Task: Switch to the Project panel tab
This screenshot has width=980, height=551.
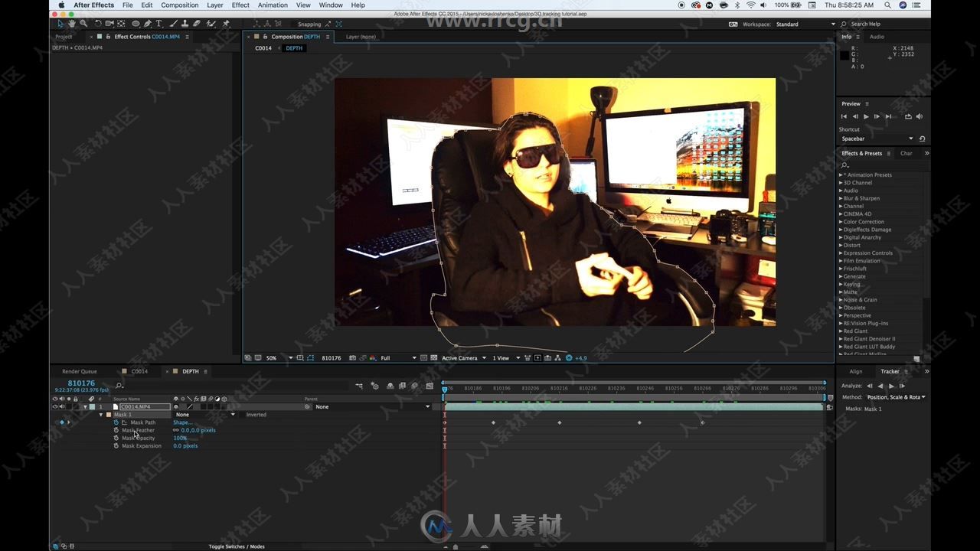Action: [64, 37]
